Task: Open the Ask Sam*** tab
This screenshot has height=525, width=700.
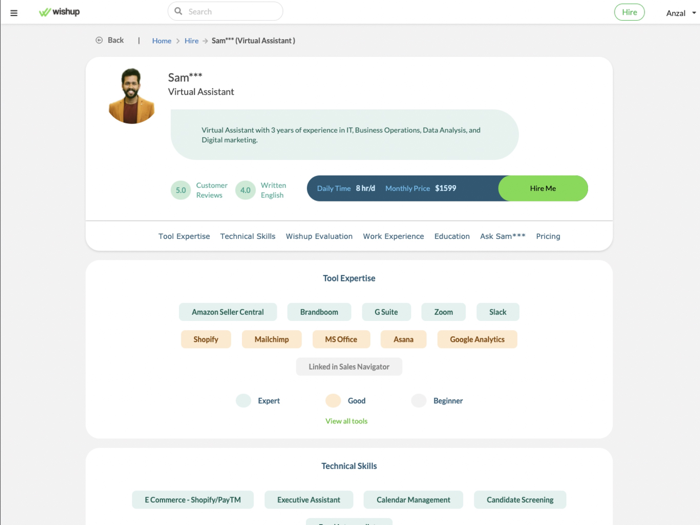Action: click(x=503, y=236)
